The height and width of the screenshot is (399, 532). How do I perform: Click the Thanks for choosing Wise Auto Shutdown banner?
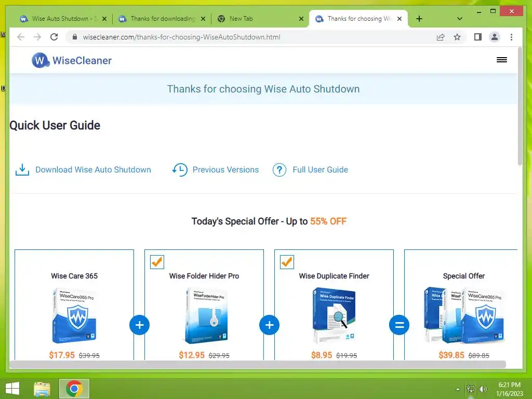(263, 89)
